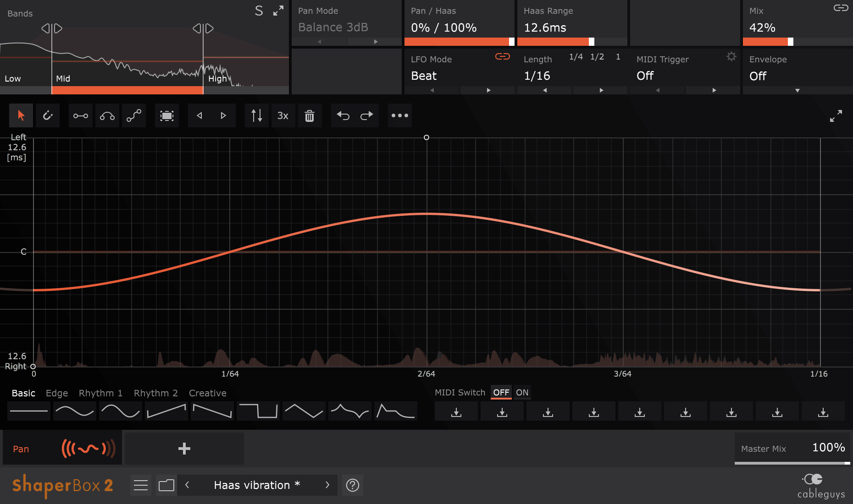Switch to the Rhythm 1 wave tab
The width and height of the screenshot is (853, 504).
pyautogui.click(x=100, y=393)
